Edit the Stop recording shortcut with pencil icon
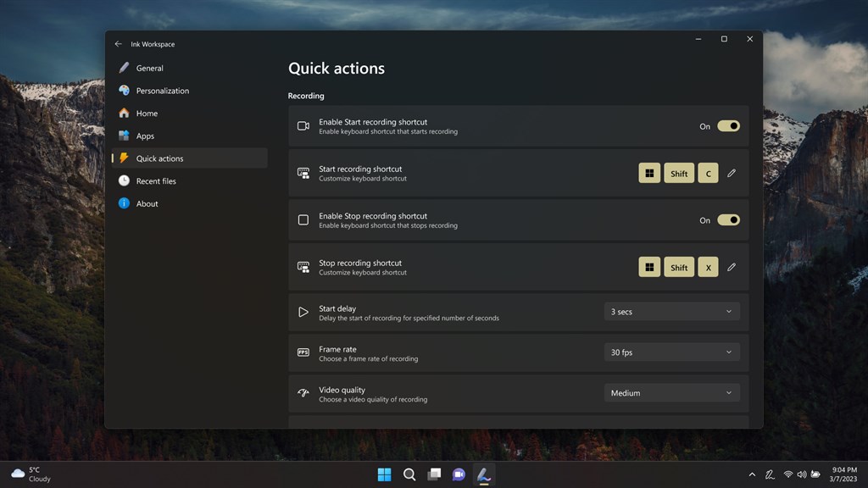Viewport: 868px width, 488px height. coord(732,267)
